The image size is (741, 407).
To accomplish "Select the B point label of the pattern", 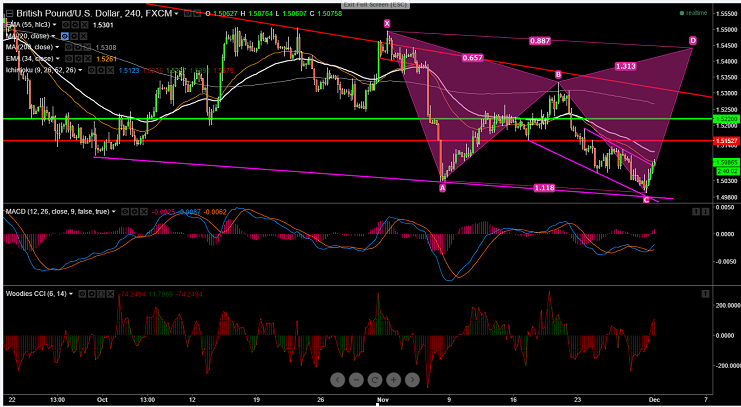I will pyautogui.click(x=558, y=75).
